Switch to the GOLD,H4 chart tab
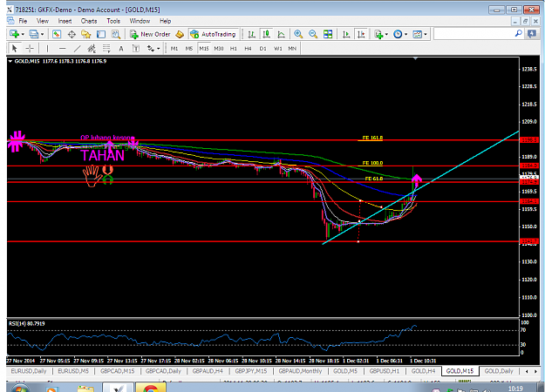This screenshot has width=545, height=392. [423, 371]
